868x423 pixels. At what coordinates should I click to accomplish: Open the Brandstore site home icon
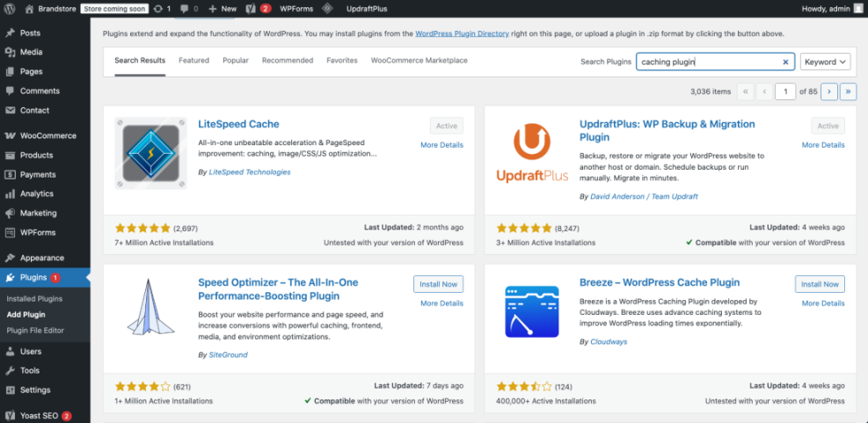click(29, 8)
